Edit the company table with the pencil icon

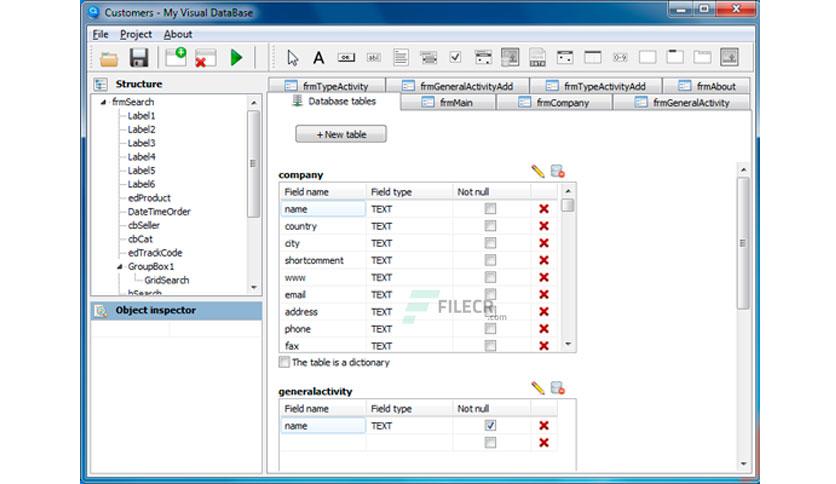(538, 171)
